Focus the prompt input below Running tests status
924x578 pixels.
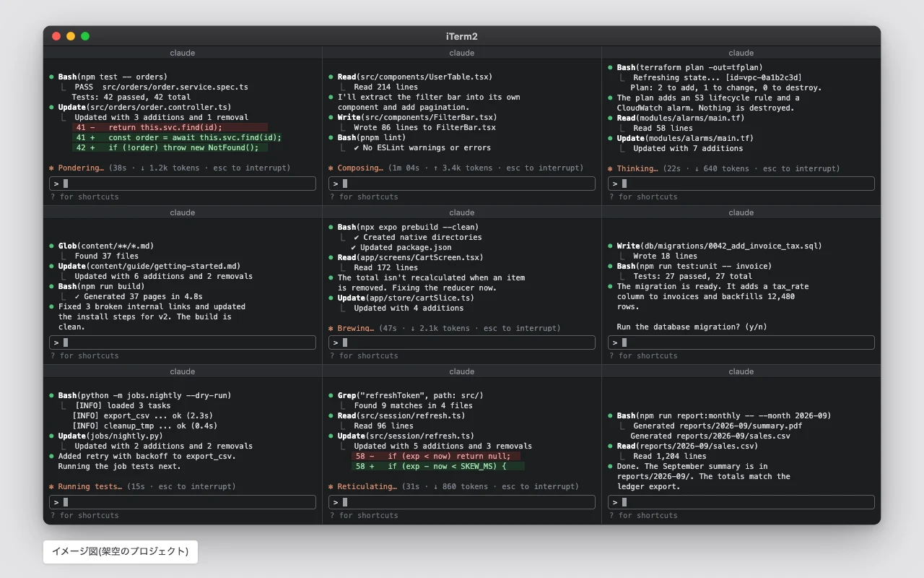point(183,502)
